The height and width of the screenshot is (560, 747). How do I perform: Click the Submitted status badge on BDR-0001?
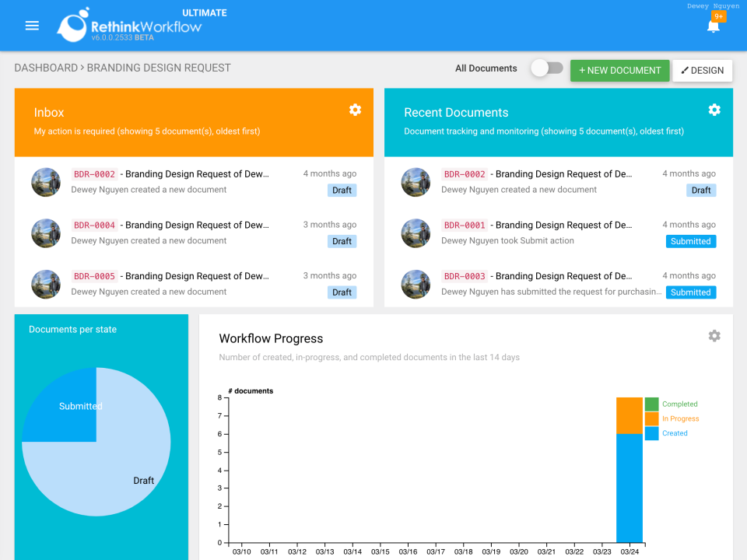pyautogui.click(x=690, y=241)
